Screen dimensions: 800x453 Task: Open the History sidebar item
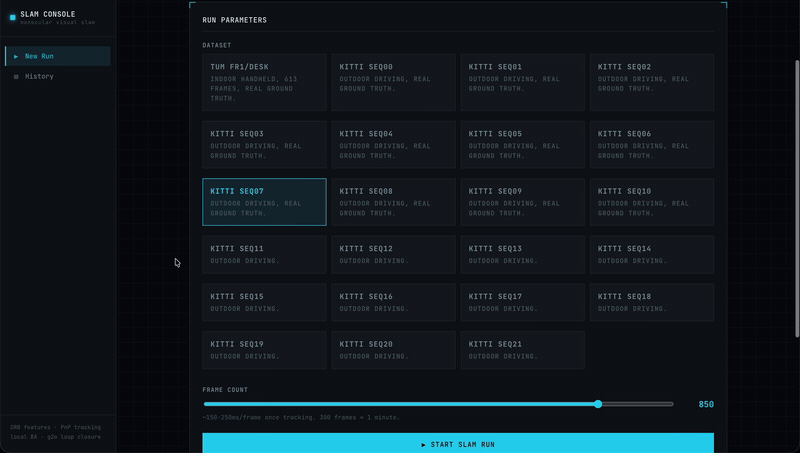(58, 77)
